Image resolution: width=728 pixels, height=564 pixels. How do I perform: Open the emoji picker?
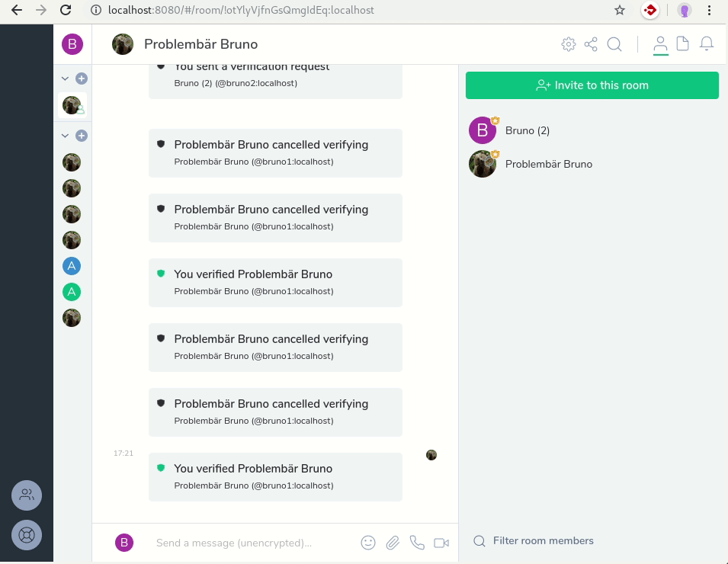[x=368, y=543]
